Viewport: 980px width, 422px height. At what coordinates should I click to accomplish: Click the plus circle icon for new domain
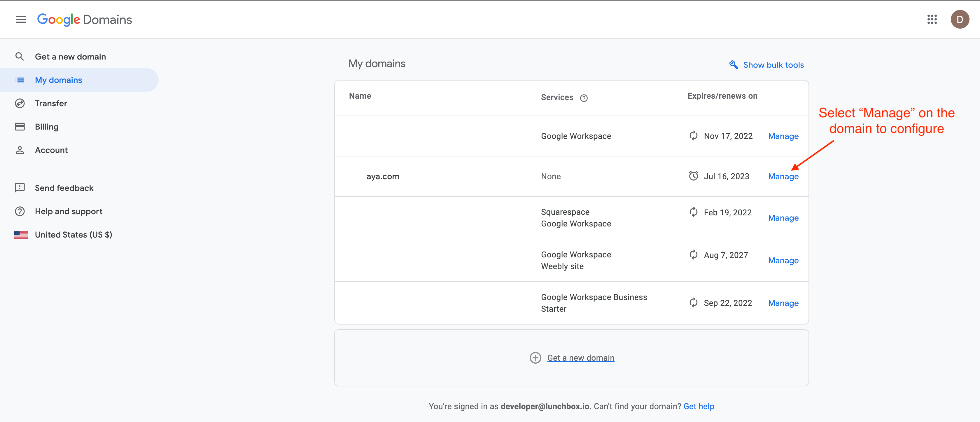coord(535,358)
